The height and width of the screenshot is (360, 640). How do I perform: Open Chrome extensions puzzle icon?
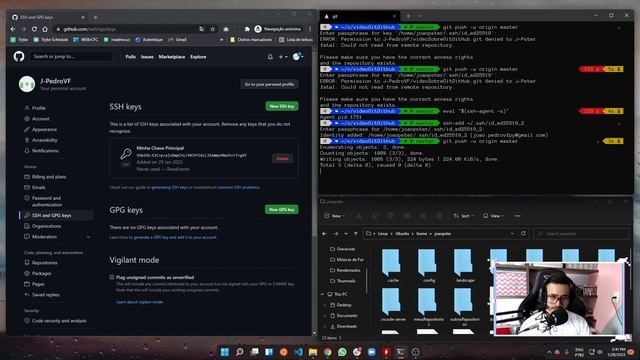[x=247, y=29]
